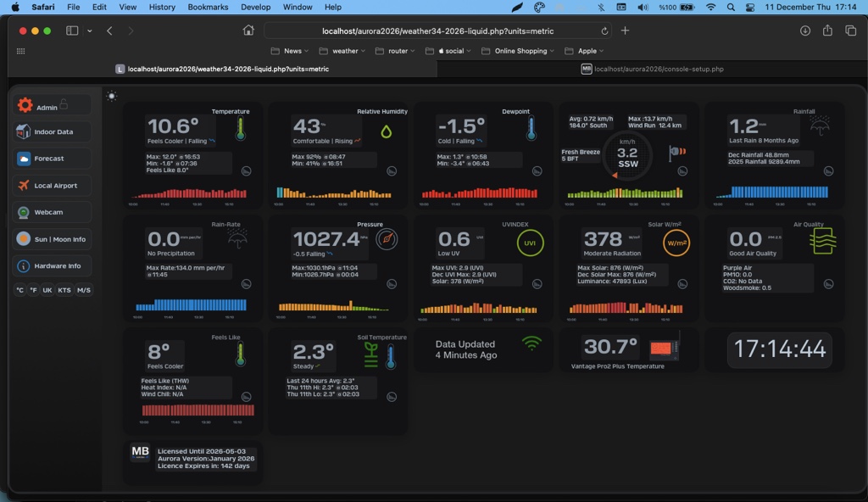Switch units to °F
The height and width of the screenshot is (502, 868).
(x=33, y=290)
